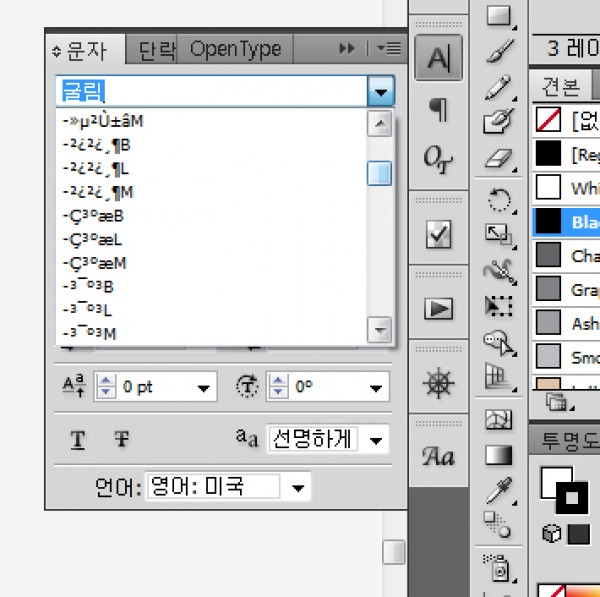Cycle panel view with 문자 tab arrows
600x597 pixels.
tap(56, 51)
